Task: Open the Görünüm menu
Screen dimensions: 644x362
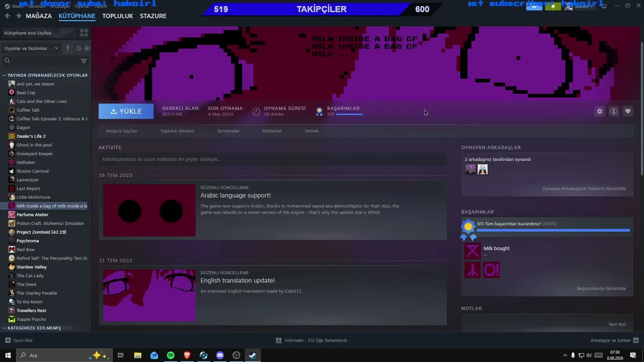Action: point(37,7)
